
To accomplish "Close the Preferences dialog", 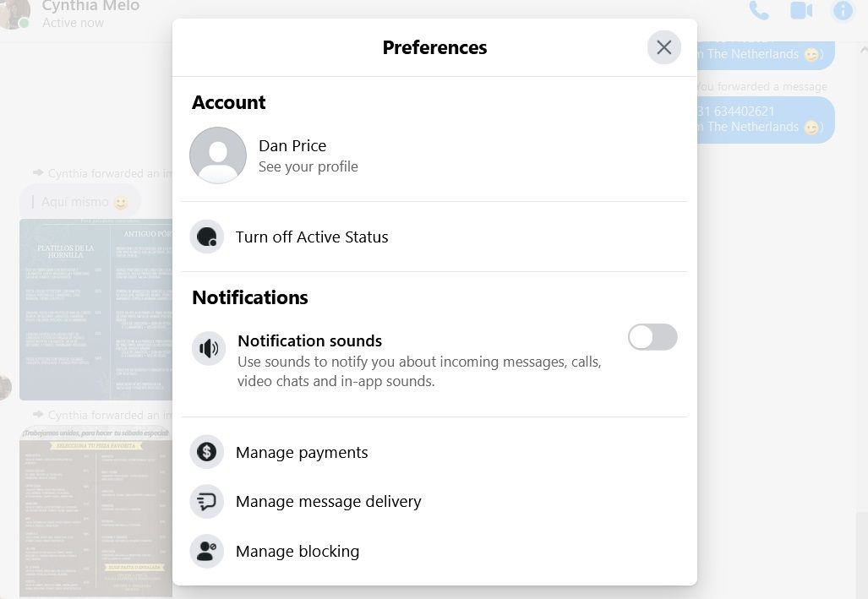I will (663, 47).
